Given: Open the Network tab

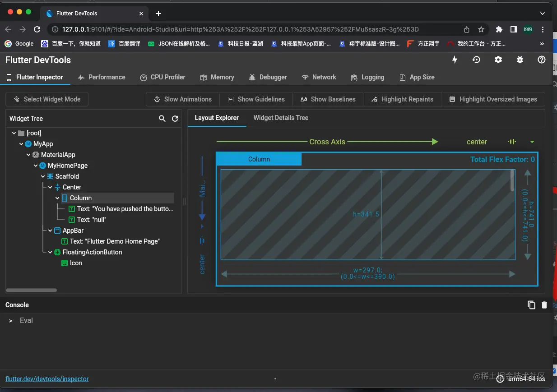Looking at the screenshot, I should point(319,77).
